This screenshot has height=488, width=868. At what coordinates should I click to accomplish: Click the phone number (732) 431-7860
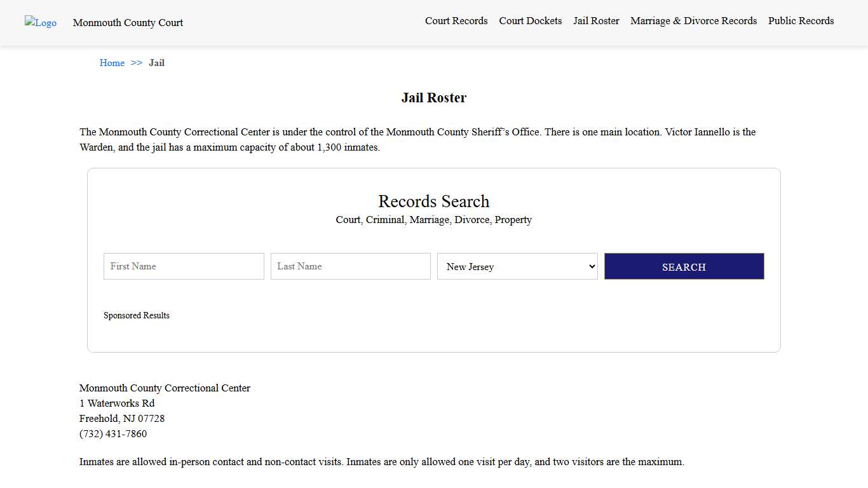pos(113,434)
